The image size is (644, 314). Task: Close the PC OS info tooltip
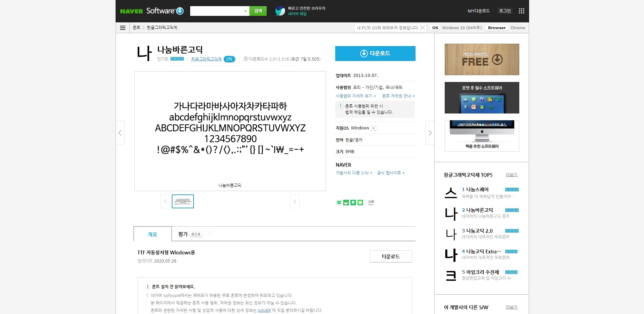422,28
